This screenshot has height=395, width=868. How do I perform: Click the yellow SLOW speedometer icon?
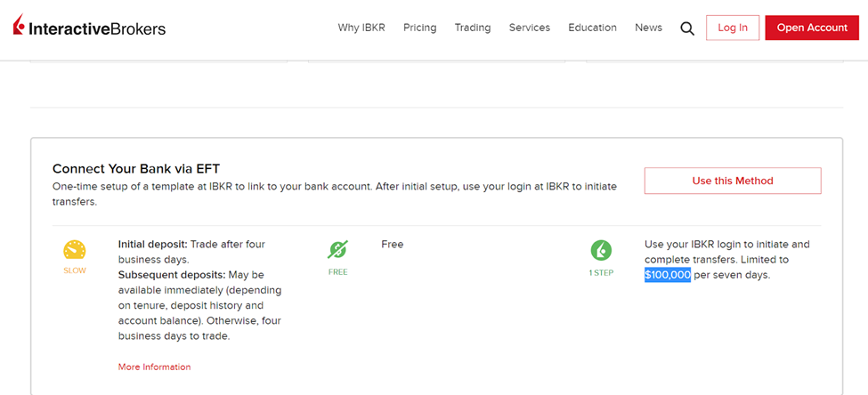[x=75, y=250]
